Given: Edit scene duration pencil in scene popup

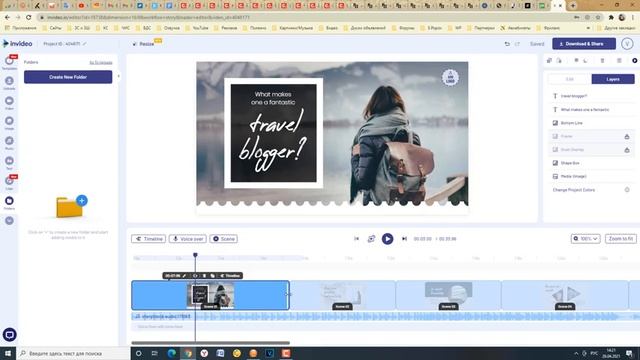Looking at the screenshot, I should click(184, 276).
